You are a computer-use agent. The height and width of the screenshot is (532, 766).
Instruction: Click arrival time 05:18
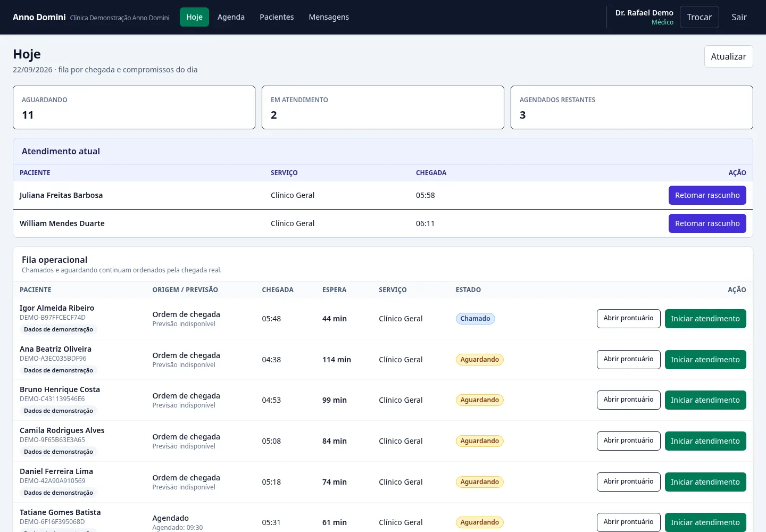271,482
